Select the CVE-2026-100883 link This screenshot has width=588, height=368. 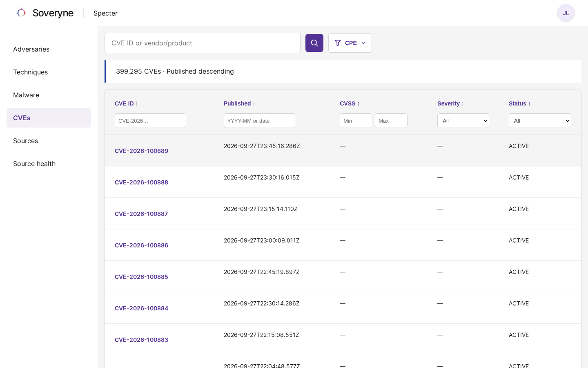(141, 340)
